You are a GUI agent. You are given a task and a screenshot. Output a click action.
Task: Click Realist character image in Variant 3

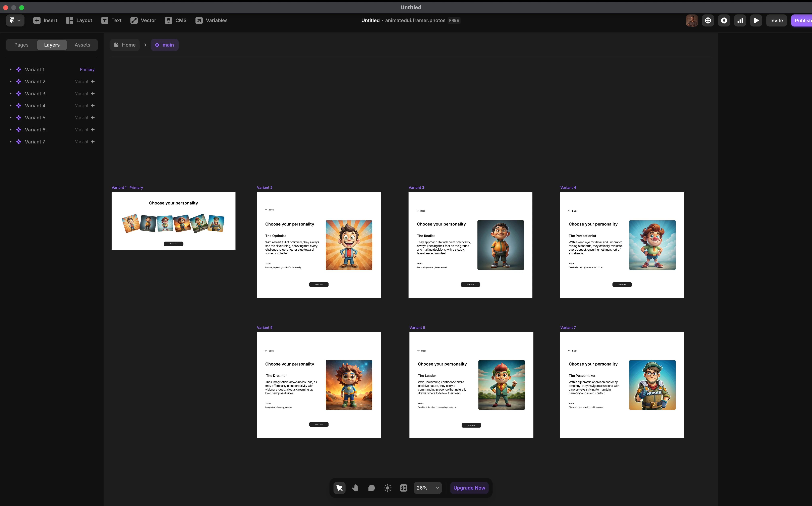500,245
